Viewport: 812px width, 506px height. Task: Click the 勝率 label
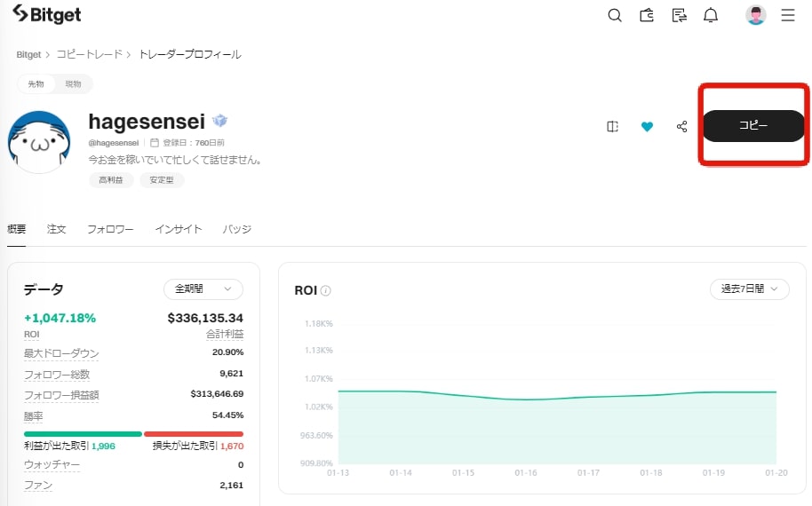[33, 416]
